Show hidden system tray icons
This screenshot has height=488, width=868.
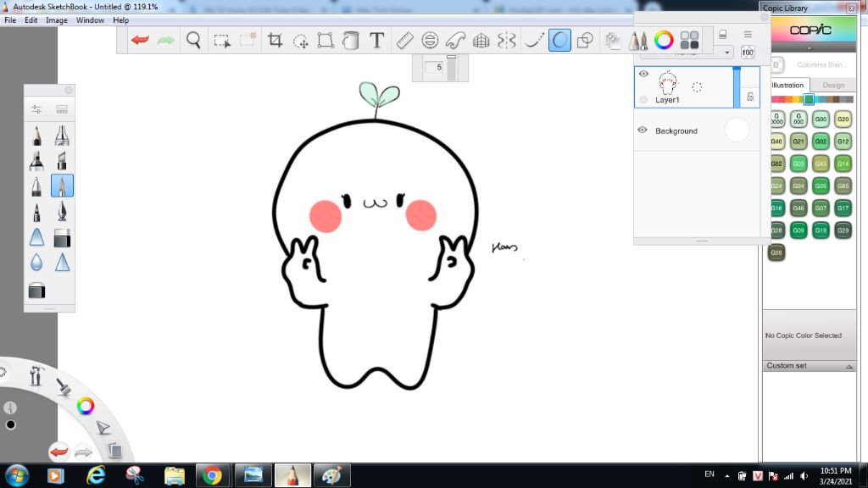click(726, 476)
